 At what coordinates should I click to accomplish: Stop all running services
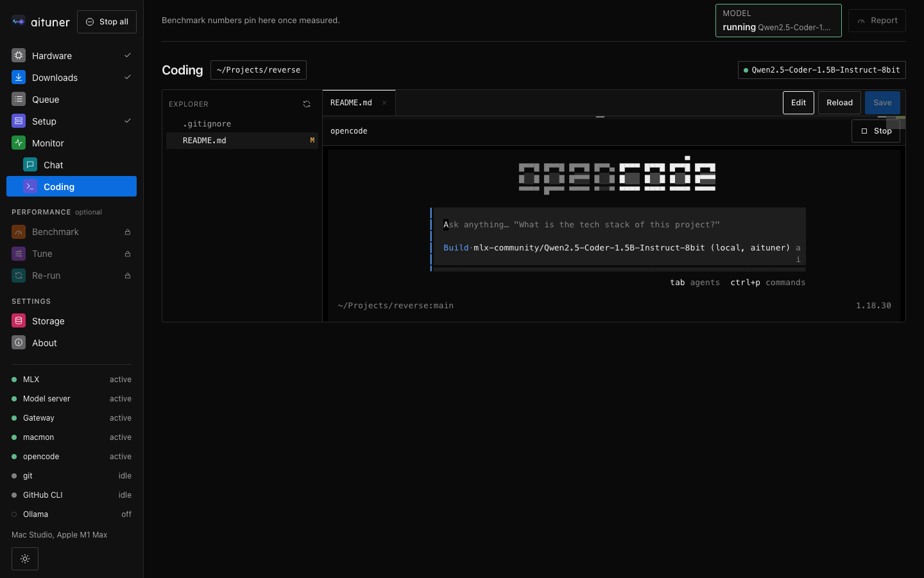107,22
